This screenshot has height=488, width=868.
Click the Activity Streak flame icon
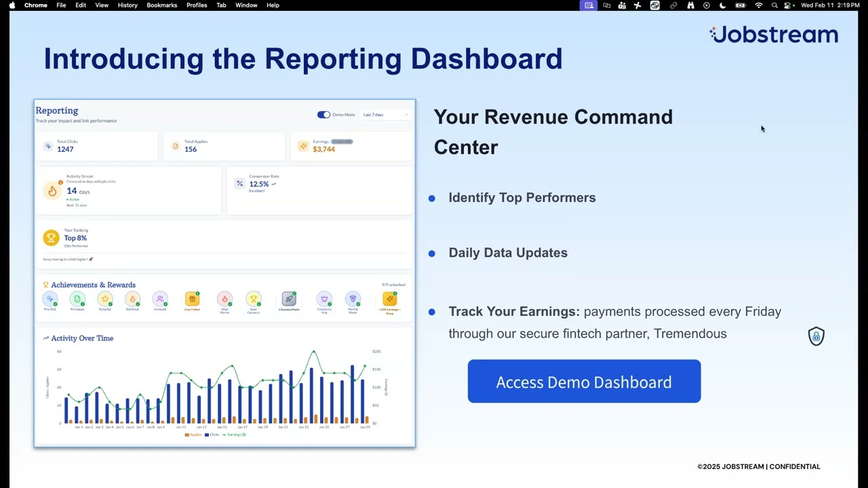(52, 190)
